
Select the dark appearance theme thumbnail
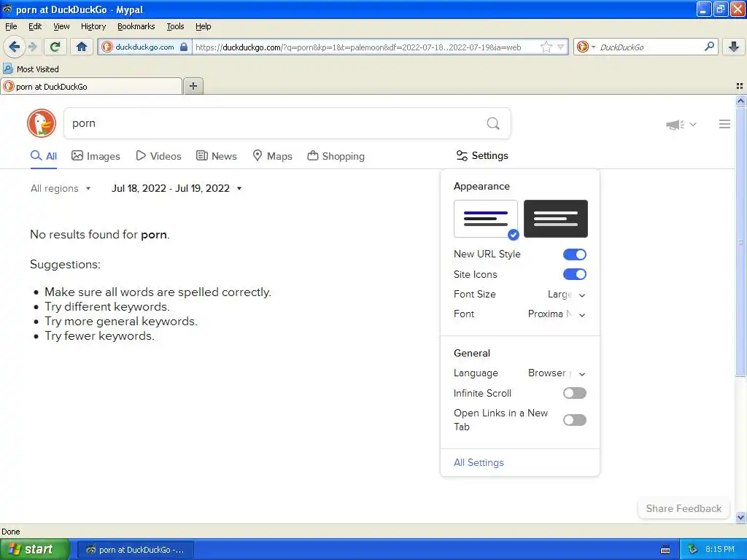[x=555, y=219]
